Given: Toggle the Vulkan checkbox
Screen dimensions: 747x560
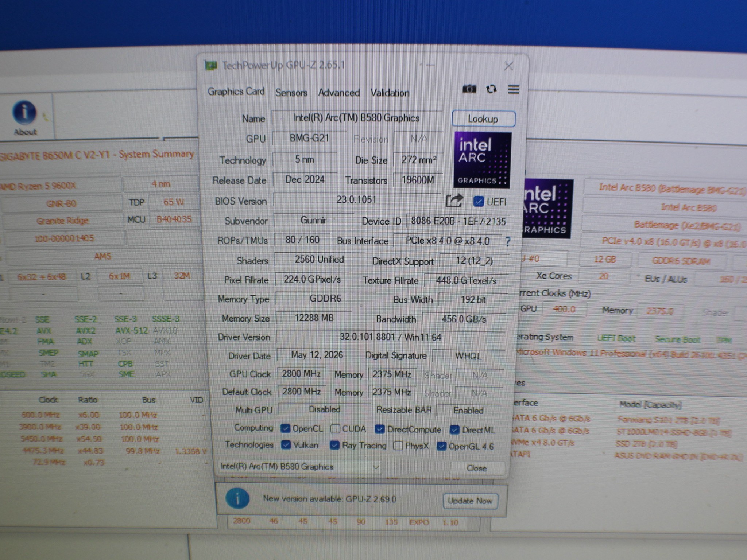Looking at the screenshot, I should click(x=286, y=445).
